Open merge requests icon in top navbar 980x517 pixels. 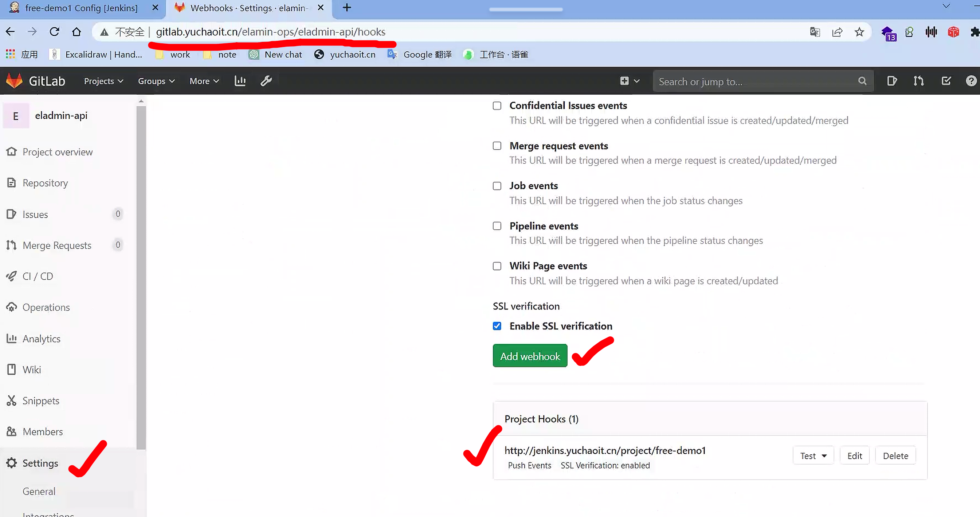coord(918,81)
